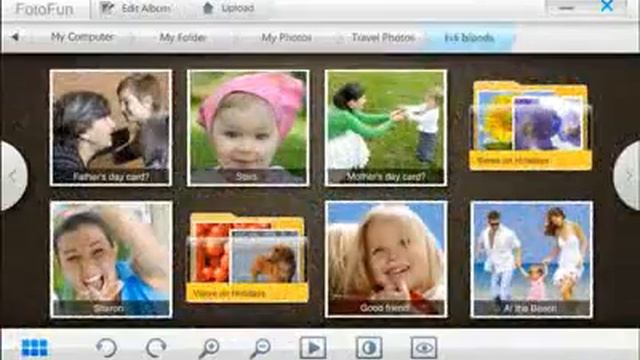This screenshot has height=360, width=640.
Task: Go back using the breadcrumb left arrow
Action: point(15,37)
